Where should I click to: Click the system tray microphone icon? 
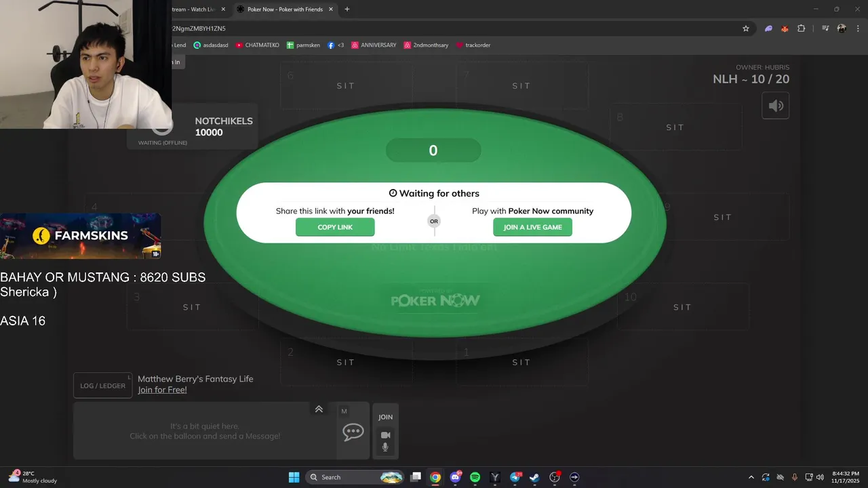click(795, 477)
